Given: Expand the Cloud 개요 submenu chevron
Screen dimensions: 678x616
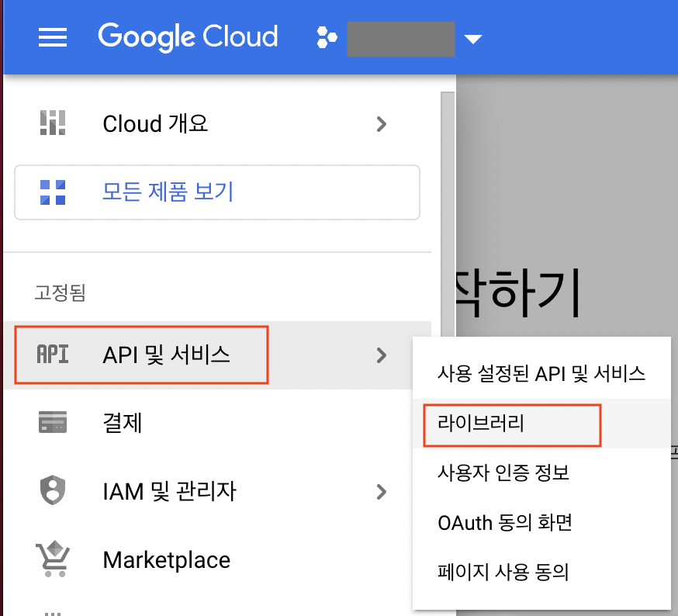Looking at the screenshot, I should [x=381, y=124].
